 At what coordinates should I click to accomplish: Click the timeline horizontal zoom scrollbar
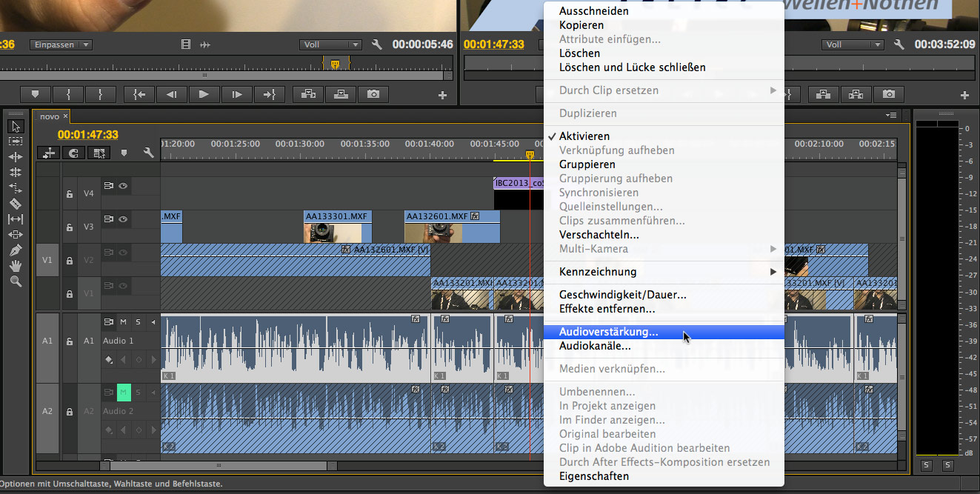click(x=219, y=466)
